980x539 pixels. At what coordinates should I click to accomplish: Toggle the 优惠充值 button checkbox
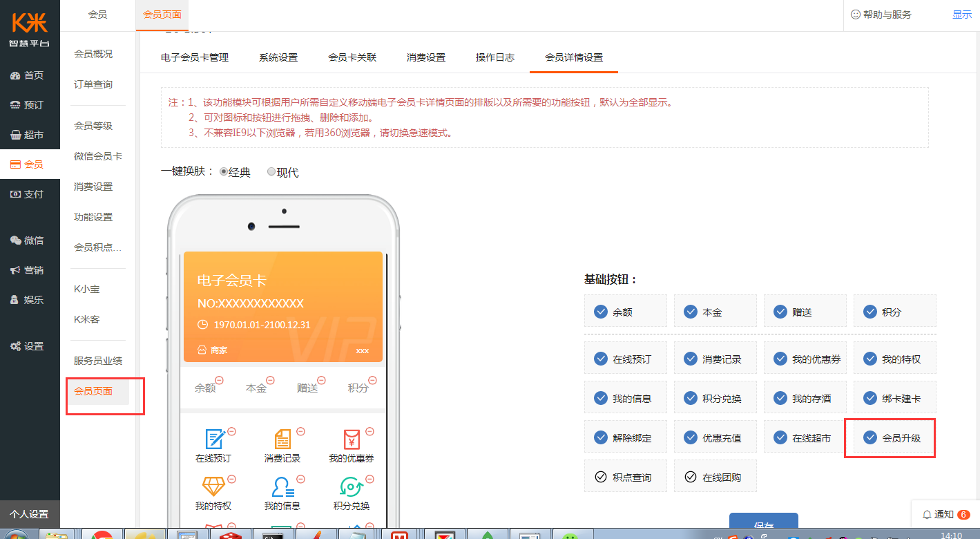coord(690,437)
